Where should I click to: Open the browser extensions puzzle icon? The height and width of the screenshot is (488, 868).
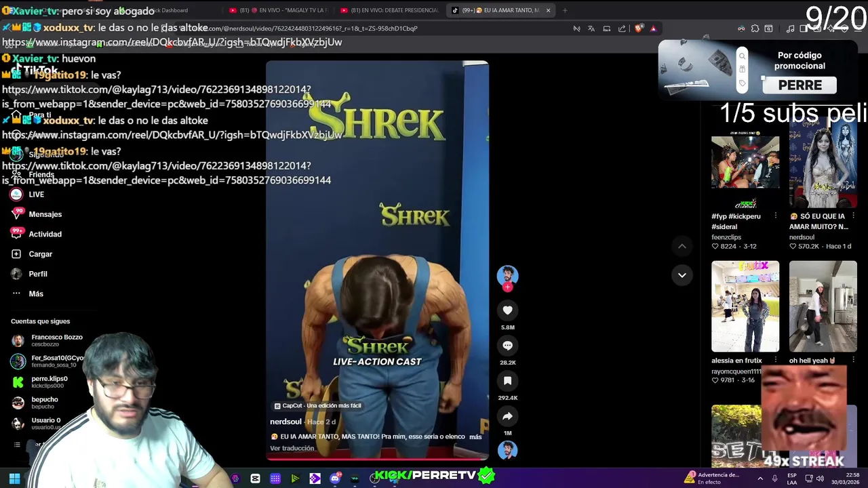755,28
